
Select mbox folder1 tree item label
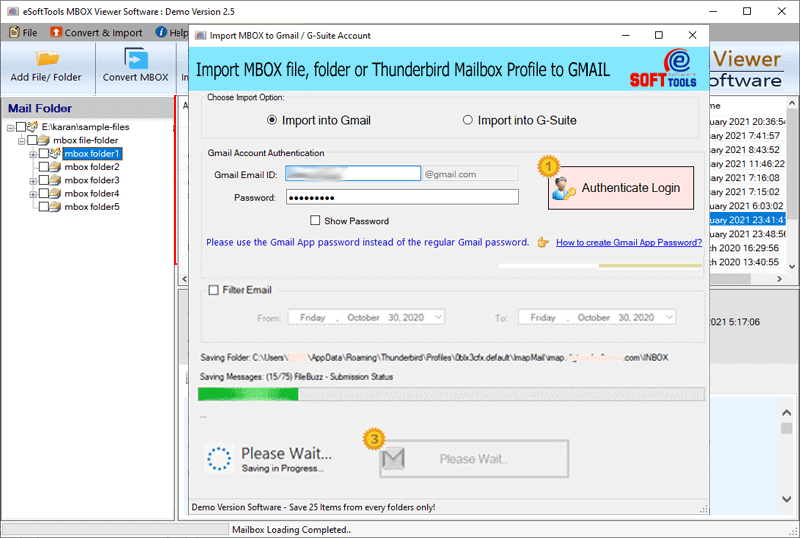[92, 153]
